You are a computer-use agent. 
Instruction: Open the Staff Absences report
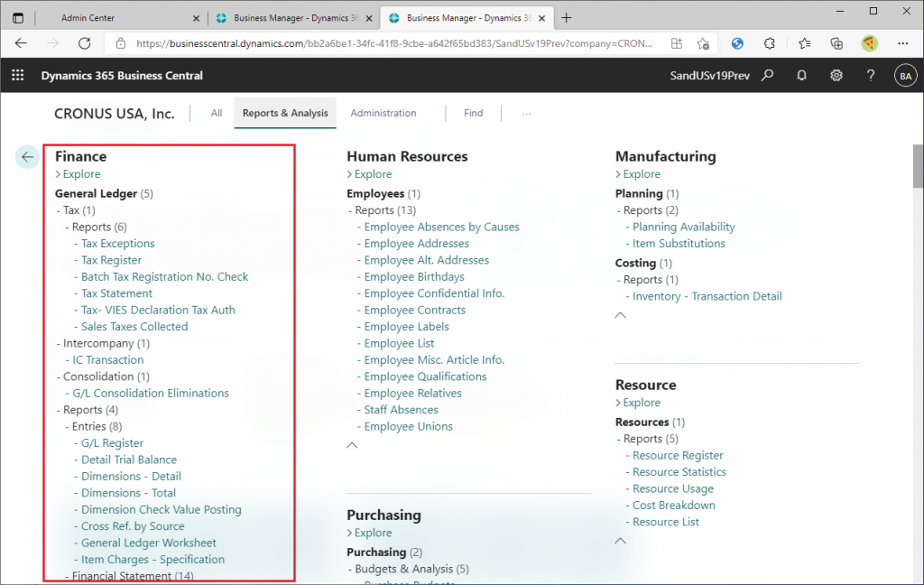pos(401,410)
